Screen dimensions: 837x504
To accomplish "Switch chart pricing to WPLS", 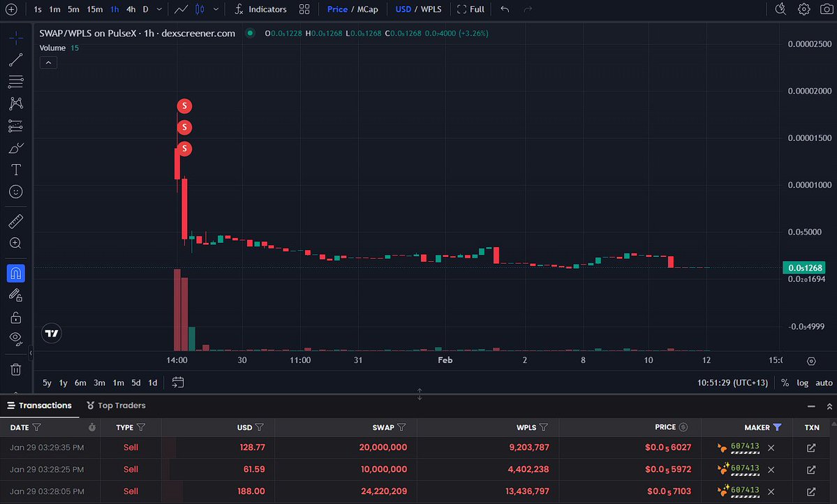I will point(431,9).
